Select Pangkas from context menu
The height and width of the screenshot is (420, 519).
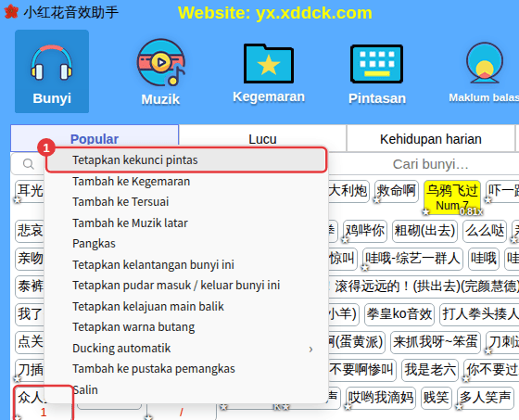(x=94, y=244)
